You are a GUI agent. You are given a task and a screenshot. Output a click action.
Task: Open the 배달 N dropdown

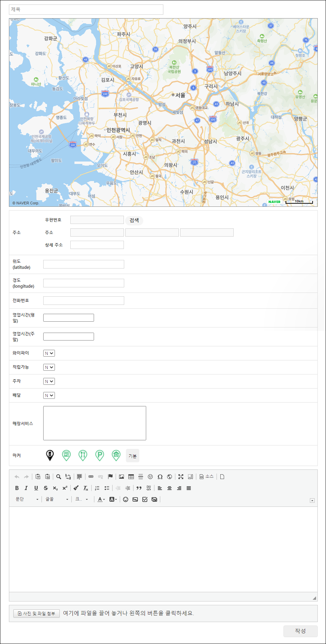point(49,395)
